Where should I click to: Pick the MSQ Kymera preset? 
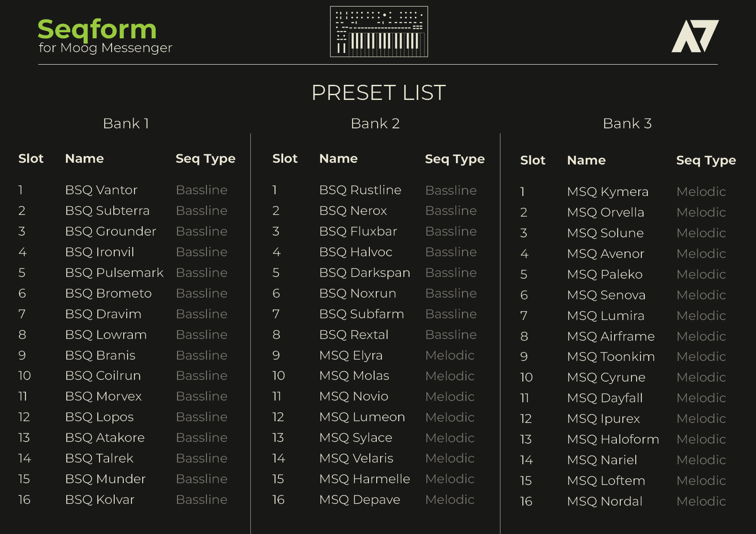point(607,192)
